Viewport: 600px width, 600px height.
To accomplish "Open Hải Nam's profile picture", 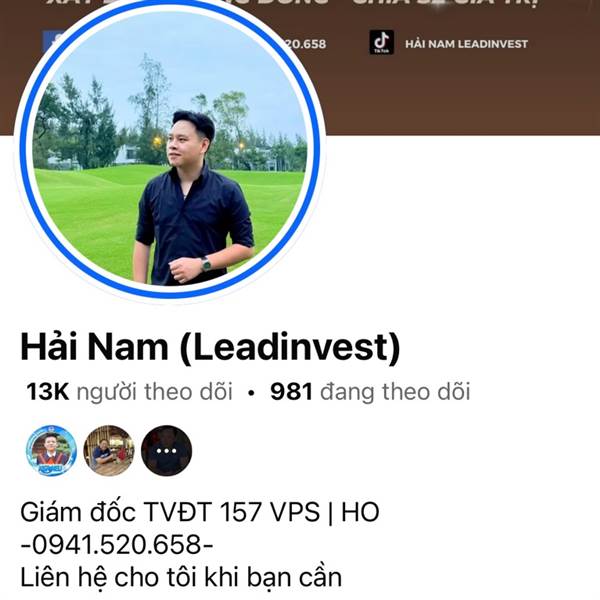I will click(170, 149).
